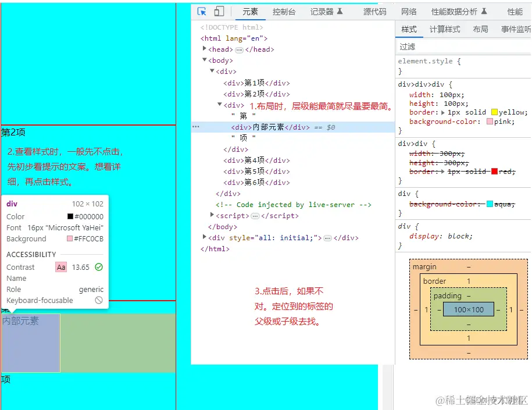Expand the head element node
532x410 pixels.
click(x=204, y=48)
